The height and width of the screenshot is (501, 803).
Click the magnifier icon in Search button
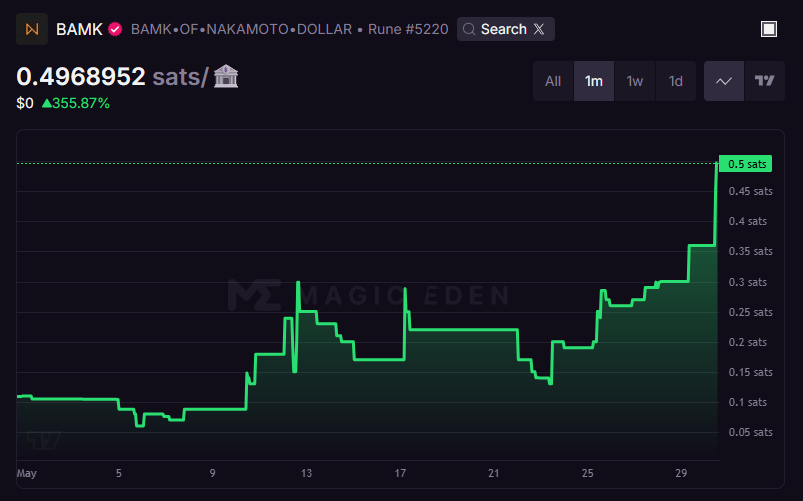(x=469, y=29)
